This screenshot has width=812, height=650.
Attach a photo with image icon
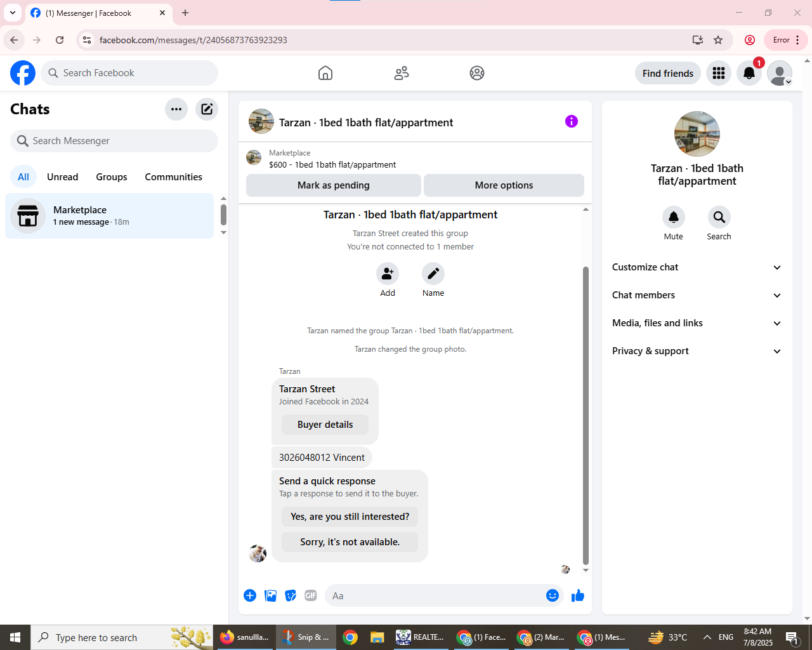pos(270,595)
